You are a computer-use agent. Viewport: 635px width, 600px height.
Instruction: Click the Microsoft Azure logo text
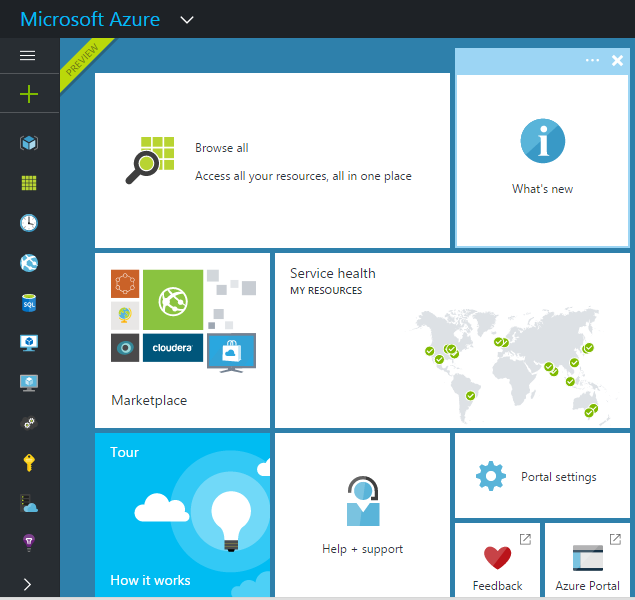point(90,19)
